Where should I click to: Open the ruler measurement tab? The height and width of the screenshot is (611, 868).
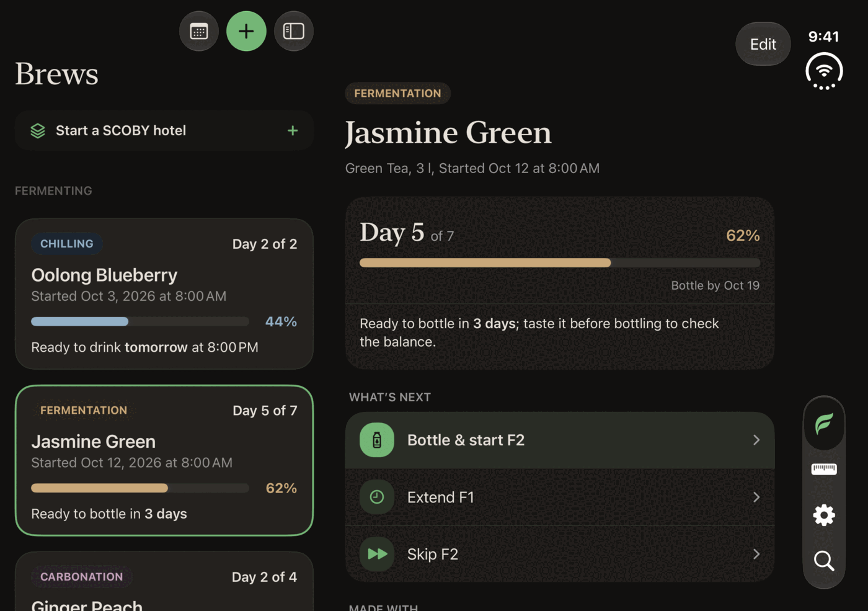click(x=824, y=469)
